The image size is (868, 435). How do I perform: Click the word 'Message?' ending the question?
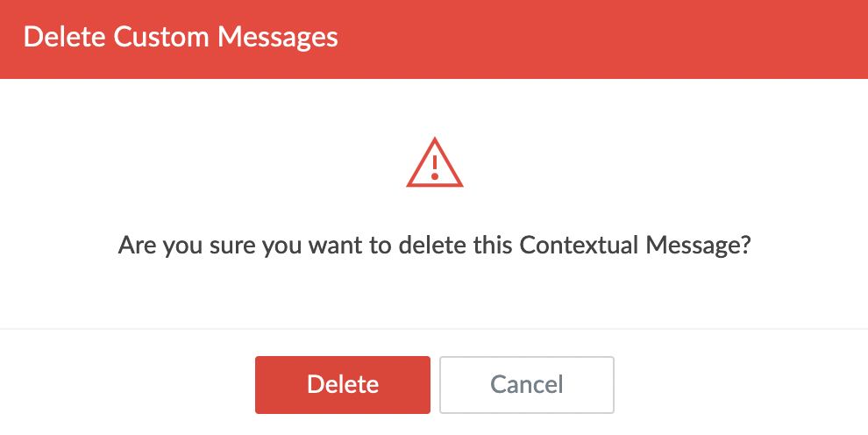[x=699, y=245]
